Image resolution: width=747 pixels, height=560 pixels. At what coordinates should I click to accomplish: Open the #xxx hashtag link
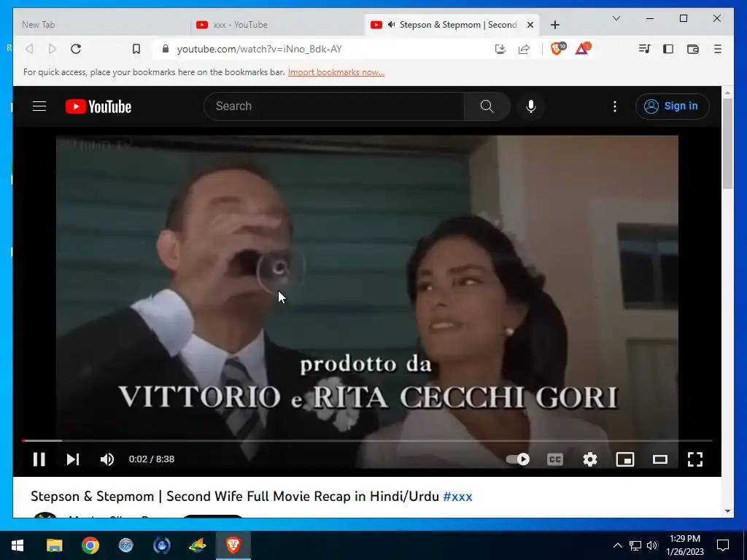tap(458, 496)
